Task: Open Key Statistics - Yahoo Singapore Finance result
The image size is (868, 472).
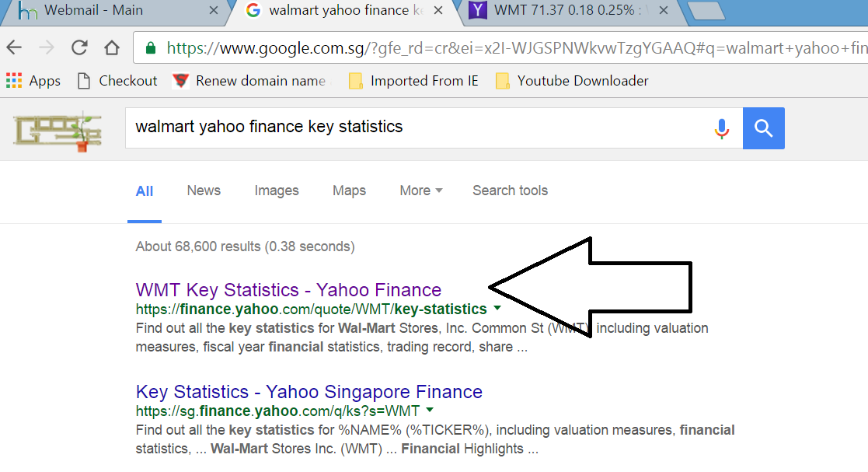Action: pyautogui.click(x=309, y=392)
